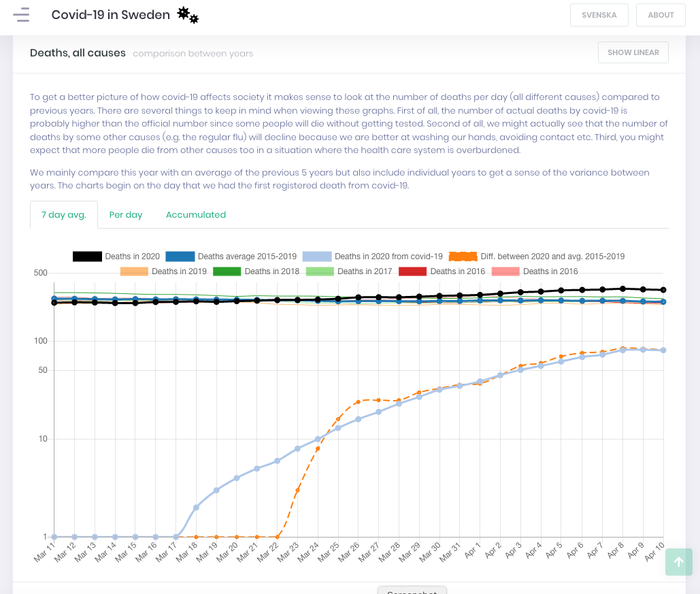Toggle the Deaths in 2020 legend series
The image size is (700, 594).
pyautogui.click(x=116, y=257)
